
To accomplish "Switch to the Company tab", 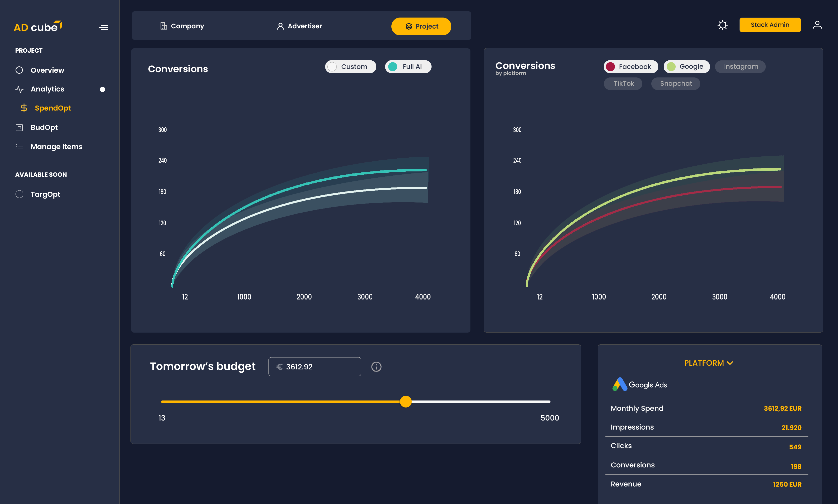I will 182,26.
